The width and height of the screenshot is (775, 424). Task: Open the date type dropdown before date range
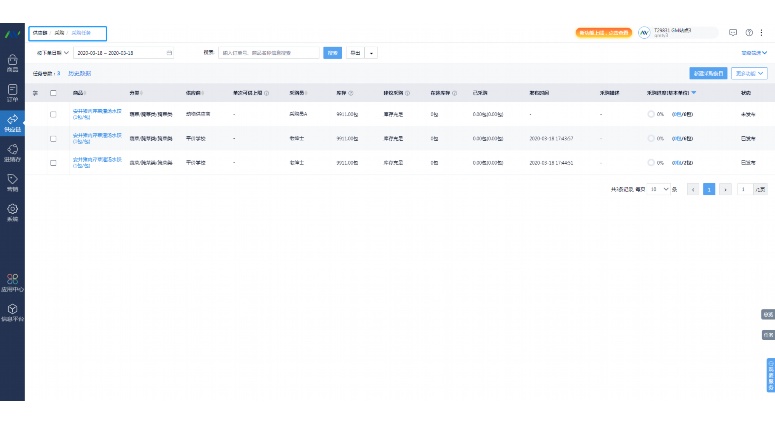pyautogui.click(x=52, y=52)
